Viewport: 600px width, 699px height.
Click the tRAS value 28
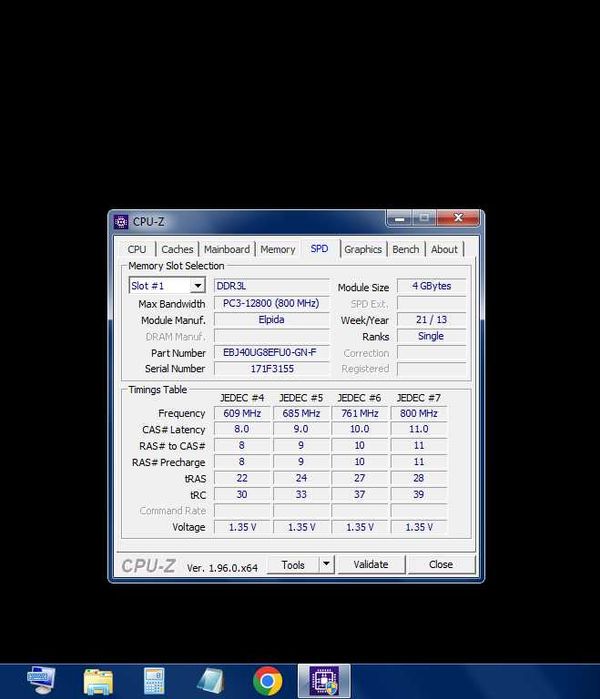coord(419,478)
